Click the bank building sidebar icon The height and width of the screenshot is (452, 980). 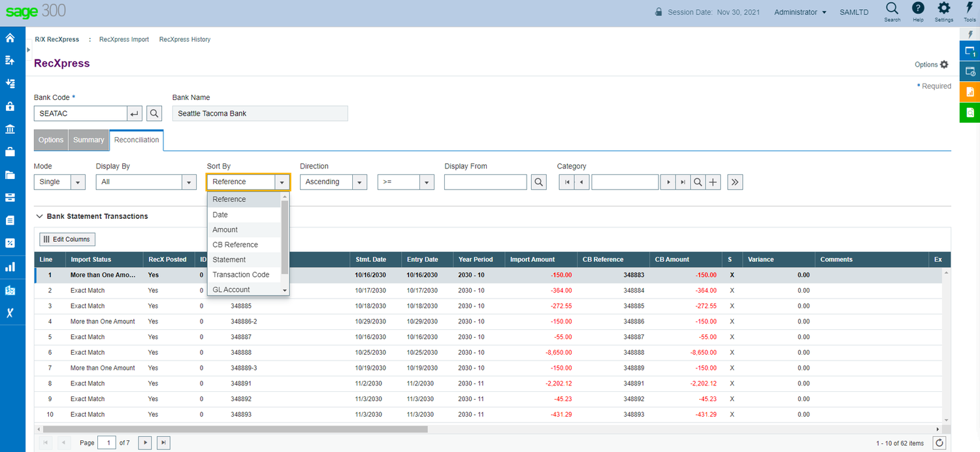[10, 129]
